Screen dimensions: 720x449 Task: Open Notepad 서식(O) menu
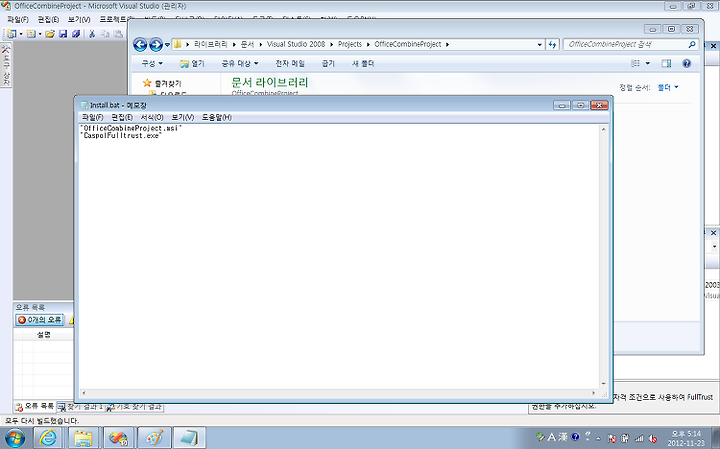click(152, 118)
